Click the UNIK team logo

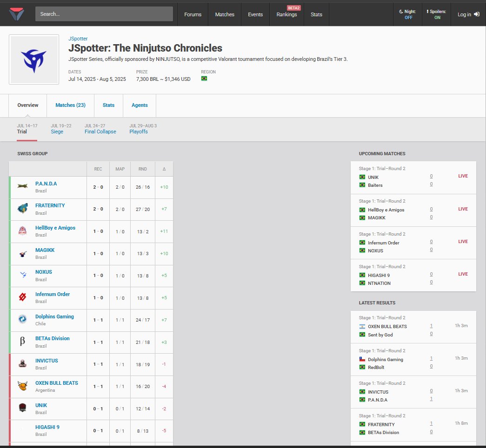[x=22, y=408]
